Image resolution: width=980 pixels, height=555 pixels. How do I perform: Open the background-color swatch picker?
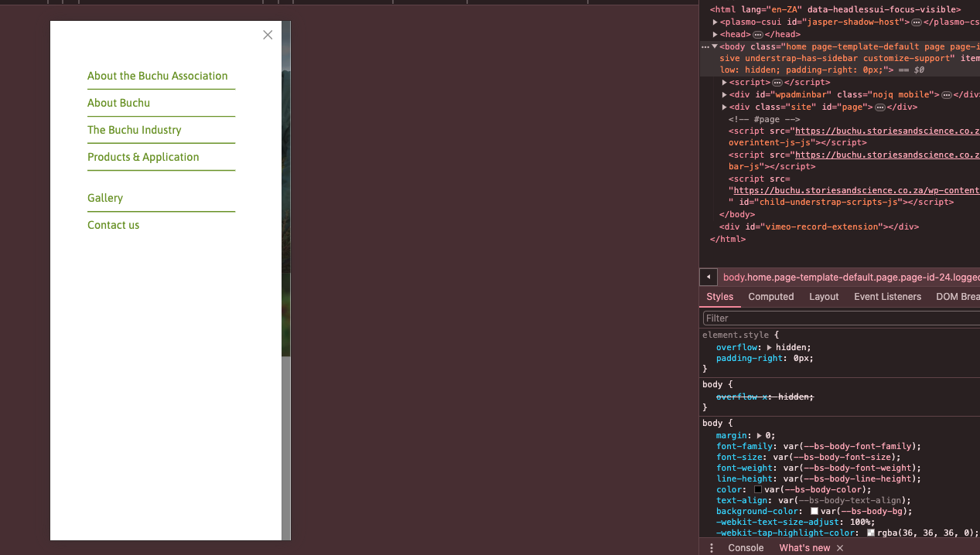tap(814, 511)
